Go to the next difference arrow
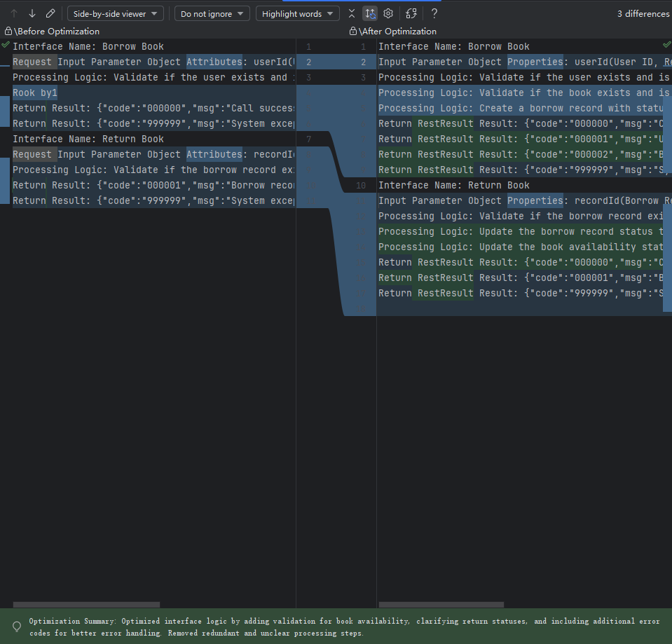Screen dimensions: 672x644 (x=32, y=13)
